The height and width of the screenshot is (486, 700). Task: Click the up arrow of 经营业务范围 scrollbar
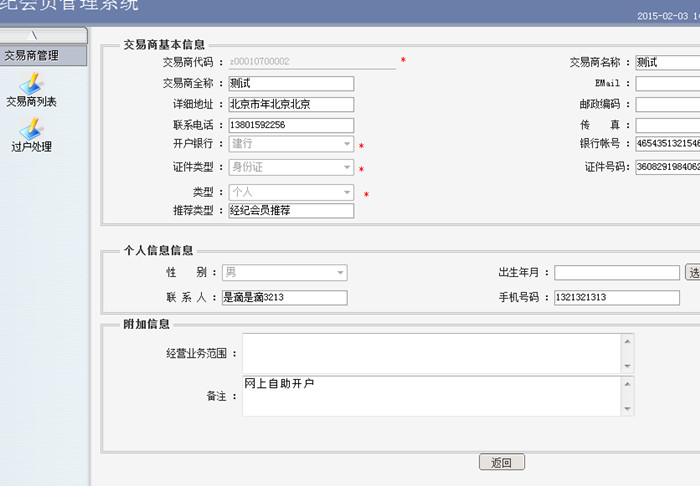coord(627,341)
